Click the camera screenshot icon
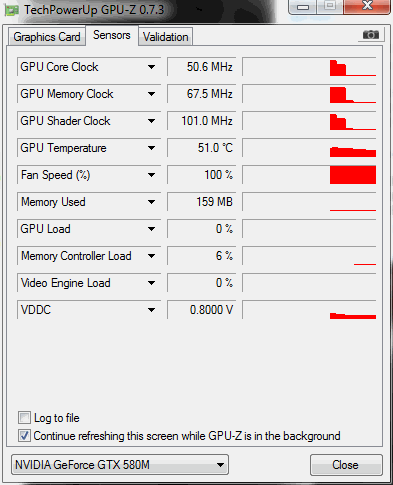Image resolution: width=393 pixels, height=485 pixels. [371, 35]
